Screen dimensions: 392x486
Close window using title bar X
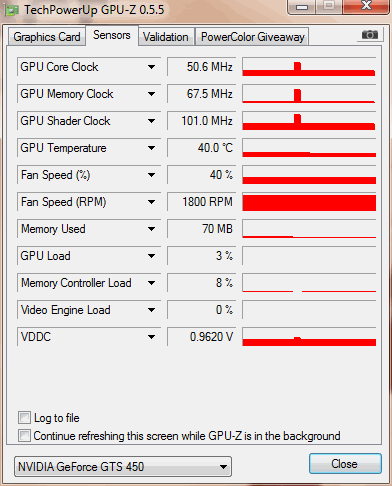pyautogui.click(x=366, y=6)
